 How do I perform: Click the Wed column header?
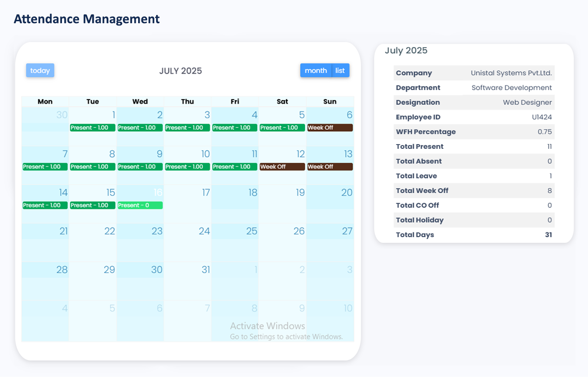[140, 102]
